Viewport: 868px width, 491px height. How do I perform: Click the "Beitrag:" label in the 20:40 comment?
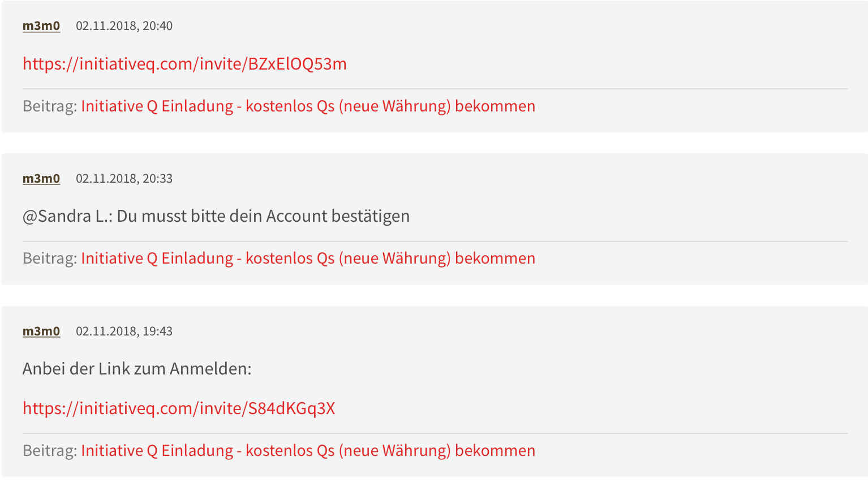pyautogui.click(x=50, y=106)
